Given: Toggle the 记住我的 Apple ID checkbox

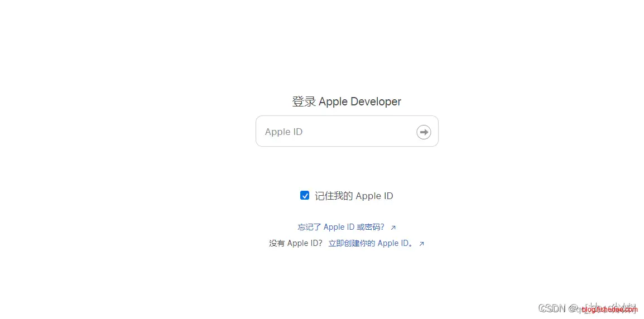Looking at the screenshot, I should point(305,195).
